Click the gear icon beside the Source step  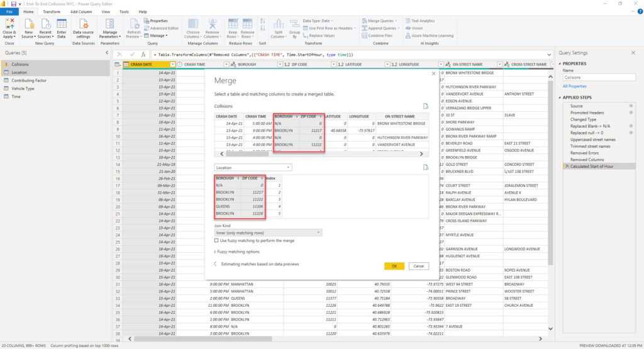point(631,106)
